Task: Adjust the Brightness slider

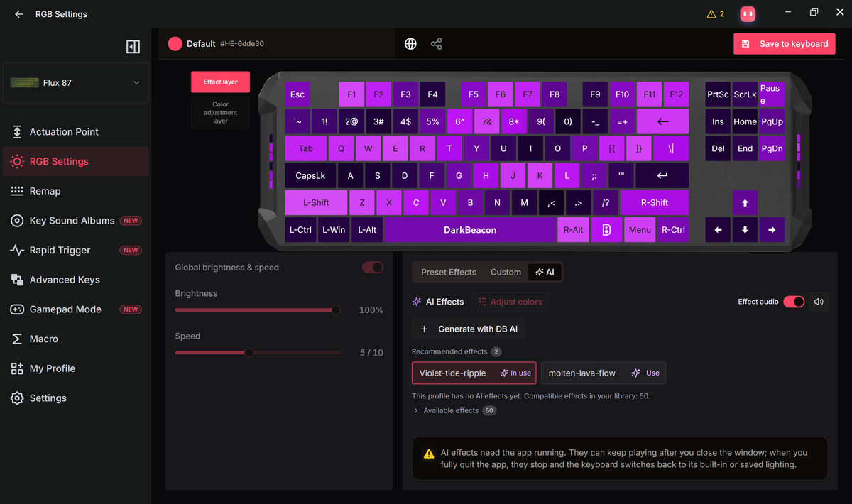Action: (258, 310)
